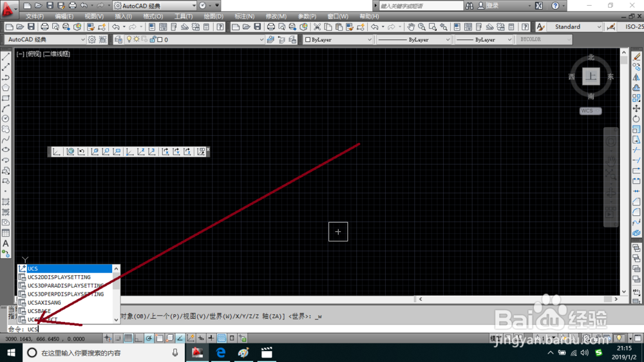Image resolution: width=644 pixels, height=362 pixels.
Task: Open the 视图(V) menu
Action: click(94, 17)
